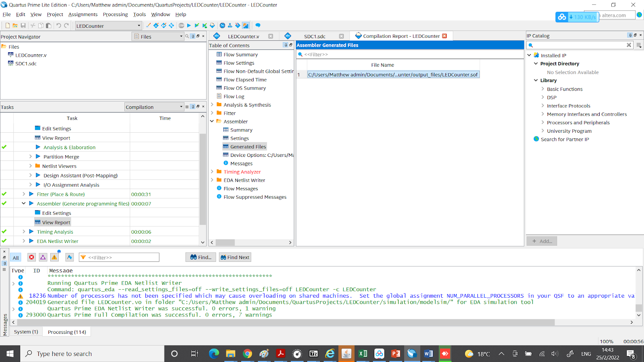Screen dimensions: 644x362
Task: Close the Compilation Report tab
Action: point(444,36)
